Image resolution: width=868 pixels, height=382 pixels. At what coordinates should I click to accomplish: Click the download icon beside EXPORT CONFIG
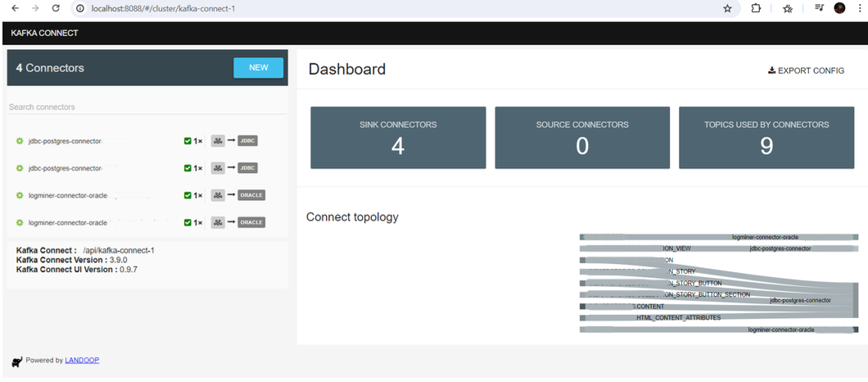[771, 70]
